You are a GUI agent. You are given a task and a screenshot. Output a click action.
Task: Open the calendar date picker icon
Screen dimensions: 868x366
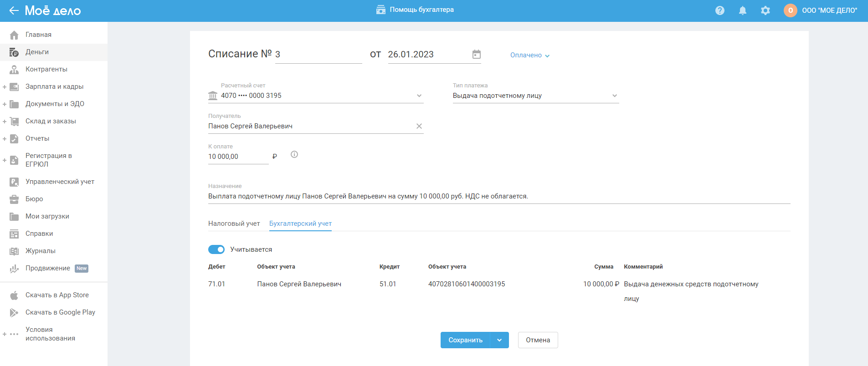pyautogui.click(x=476, y=55)
